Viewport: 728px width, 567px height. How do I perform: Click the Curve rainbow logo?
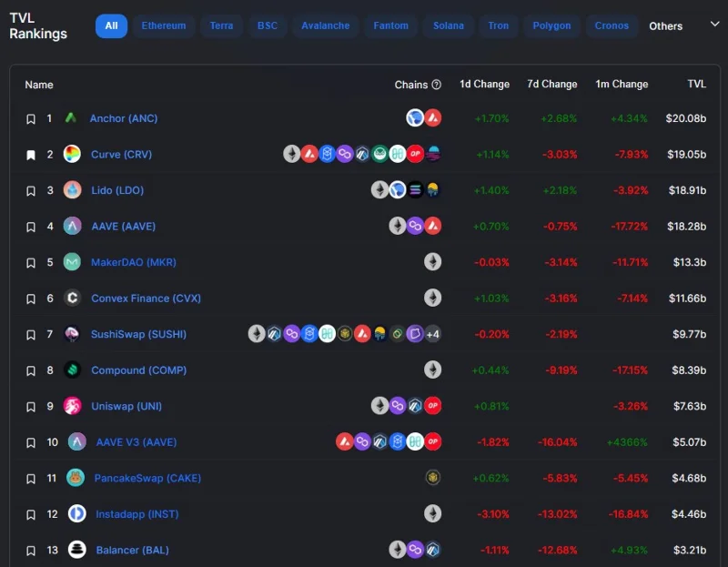(72, 154)
